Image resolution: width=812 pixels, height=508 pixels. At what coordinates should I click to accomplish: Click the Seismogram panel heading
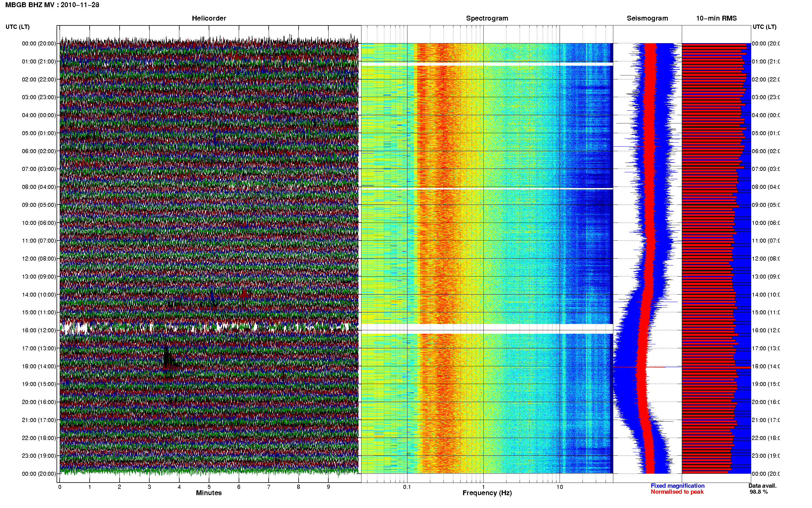648,19
